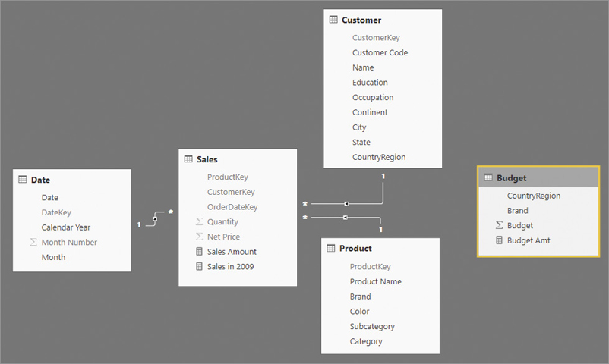Click the sigma icon beside Budget column
Viewport: 609px width, 364px height.
coord(499,225)
